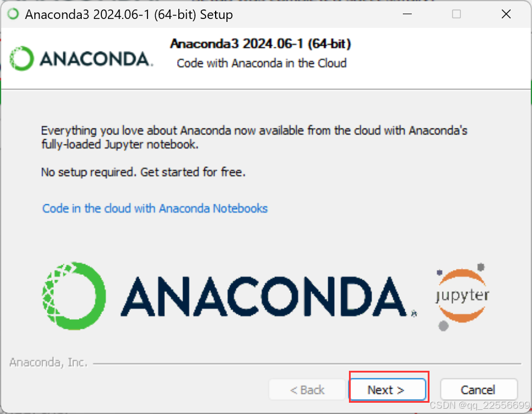Click the large green Anaconda ring logo
The height and width of the screenshot is (414, 532).
tap(73, 296)
